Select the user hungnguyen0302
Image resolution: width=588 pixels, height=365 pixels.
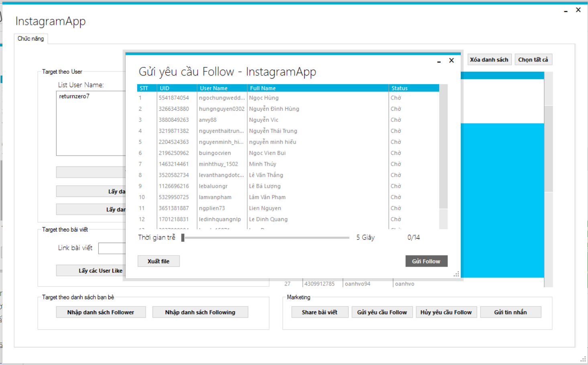click(x=288, y=109)
